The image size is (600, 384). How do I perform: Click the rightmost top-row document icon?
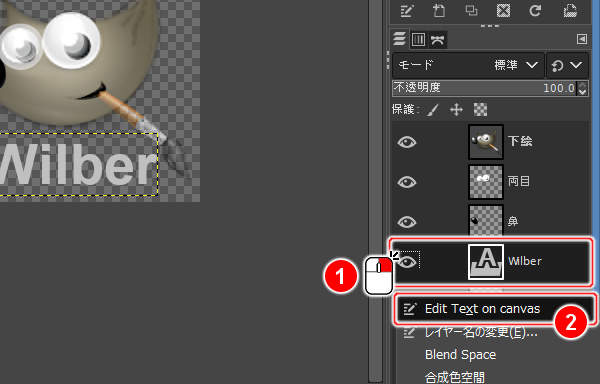(x=570, y=10)
